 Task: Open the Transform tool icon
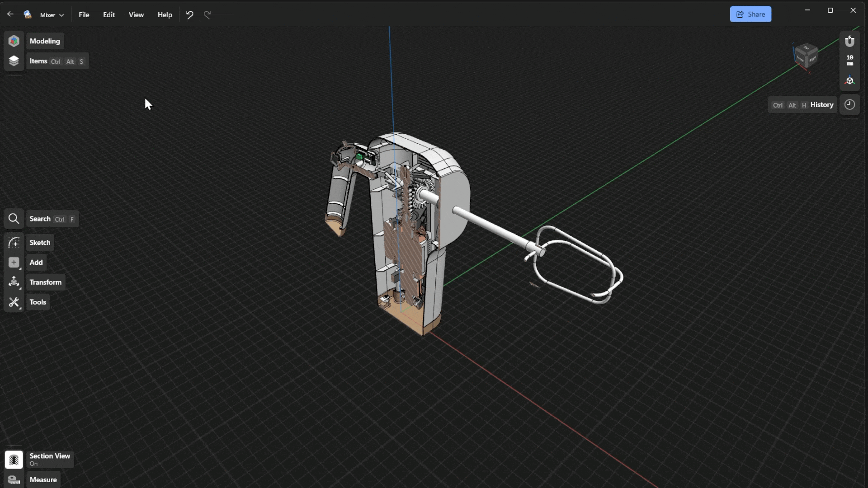[x=14, y=282]
